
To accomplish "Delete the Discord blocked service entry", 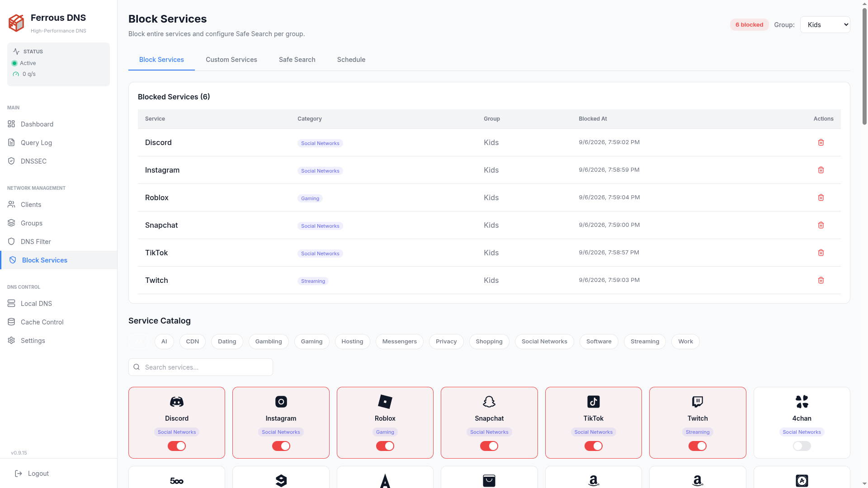I will click(x=821, y=142).
